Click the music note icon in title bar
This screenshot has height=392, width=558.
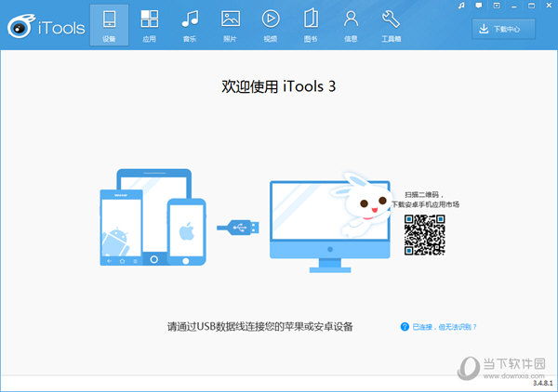click(x=461, y=6)
